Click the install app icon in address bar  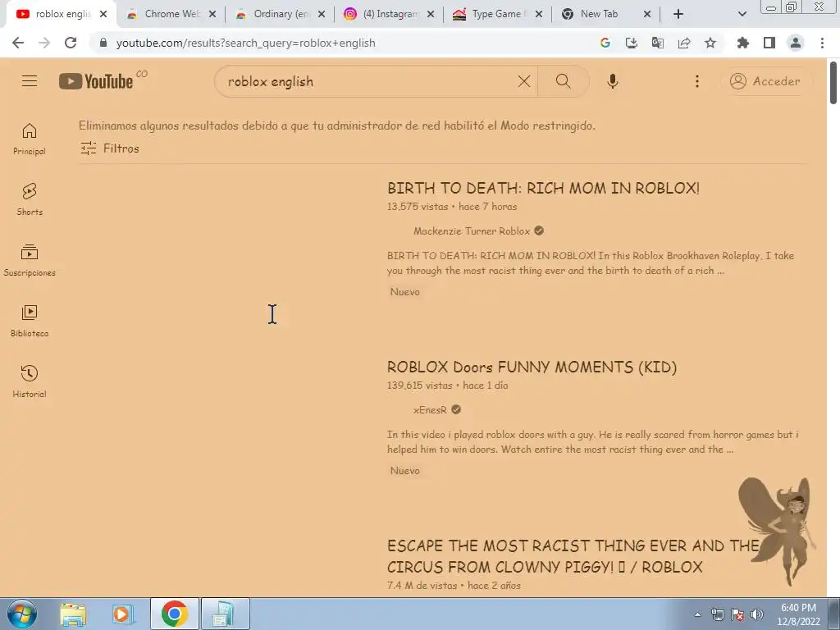[632, 43]
